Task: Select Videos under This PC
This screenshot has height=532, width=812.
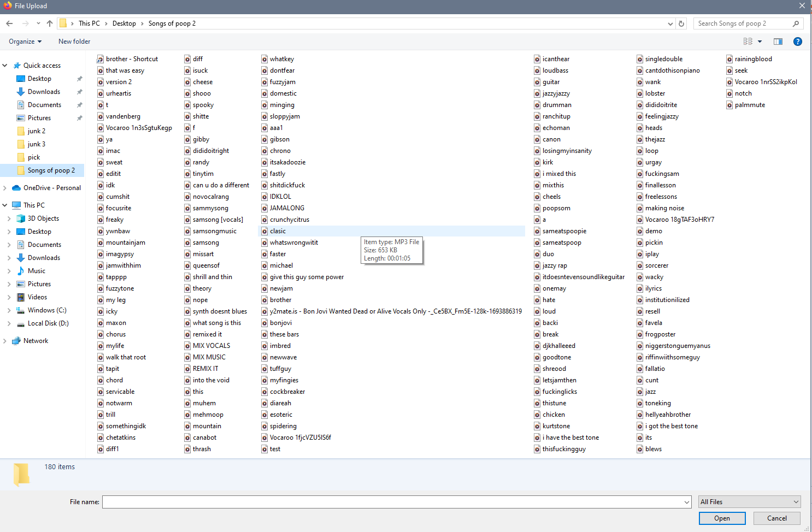Action: 37,297
